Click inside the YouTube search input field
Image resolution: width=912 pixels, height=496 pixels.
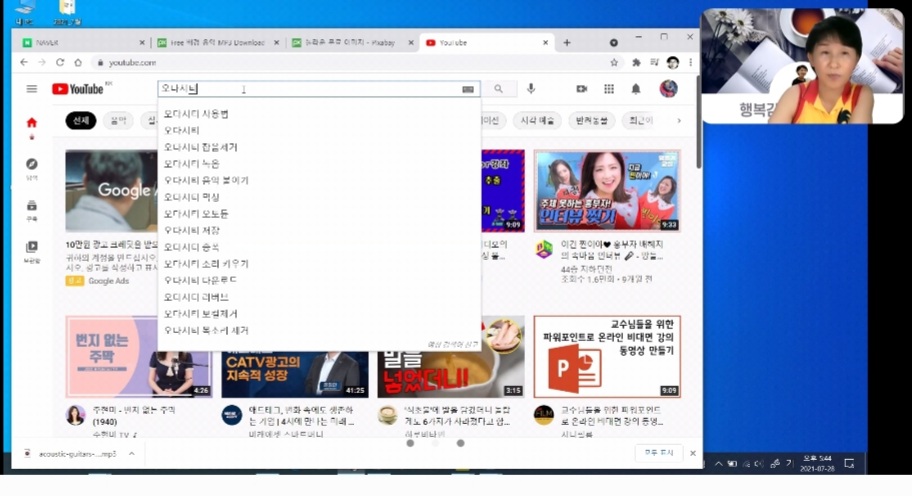320,89
